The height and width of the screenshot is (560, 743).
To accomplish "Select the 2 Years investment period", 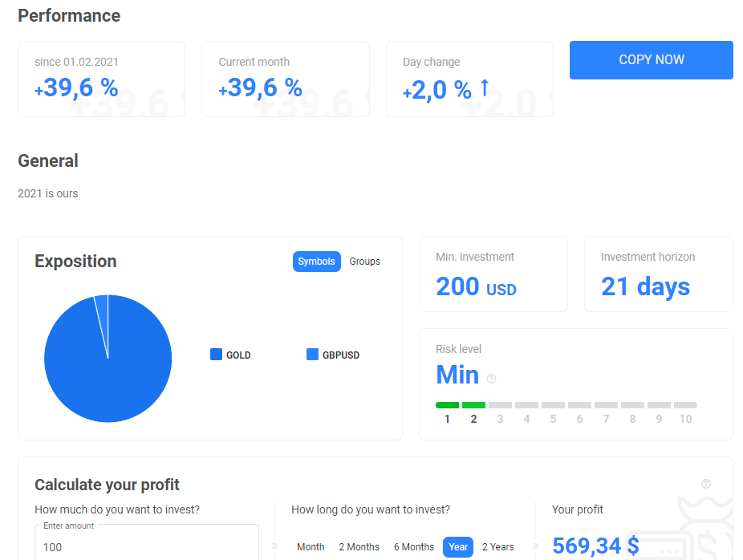I will coord(498,547).
